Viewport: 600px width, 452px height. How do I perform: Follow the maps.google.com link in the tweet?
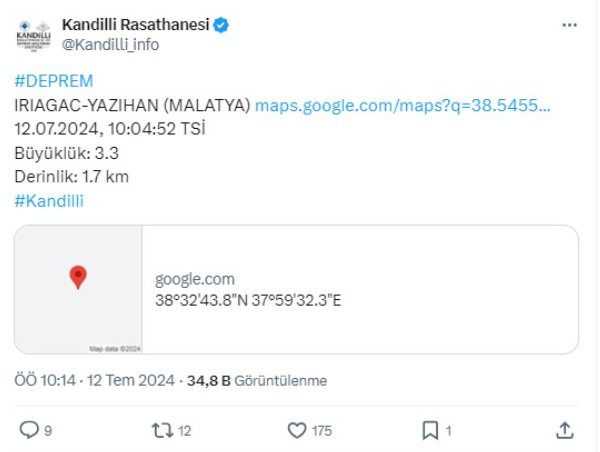tap(403, 105)
